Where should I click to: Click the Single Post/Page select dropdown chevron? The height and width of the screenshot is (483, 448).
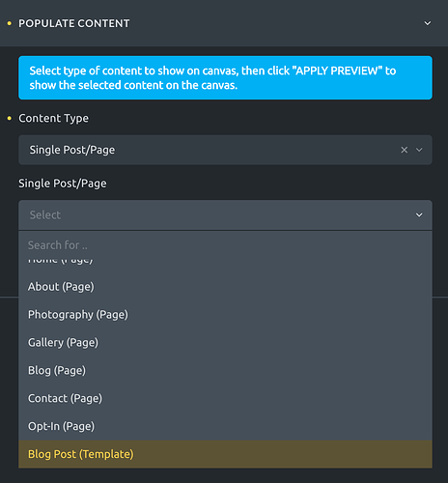click(419, 214)
